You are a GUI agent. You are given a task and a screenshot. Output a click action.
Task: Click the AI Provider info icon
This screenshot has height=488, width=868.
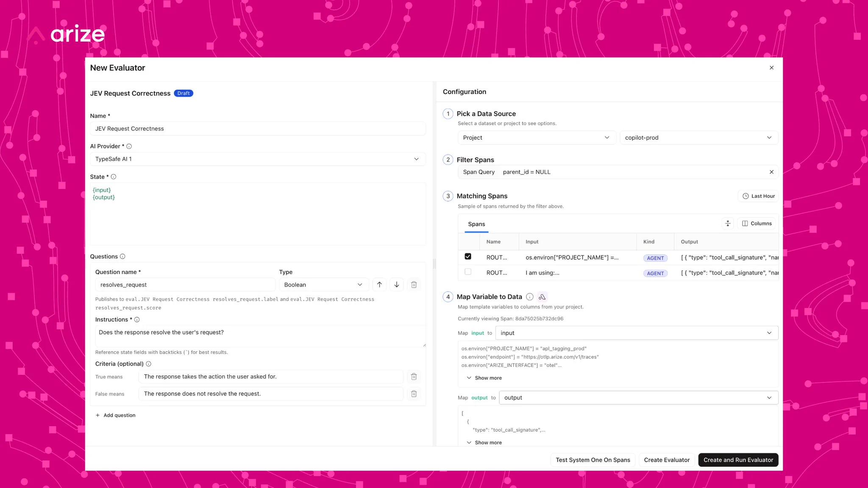tap(129, 146)
